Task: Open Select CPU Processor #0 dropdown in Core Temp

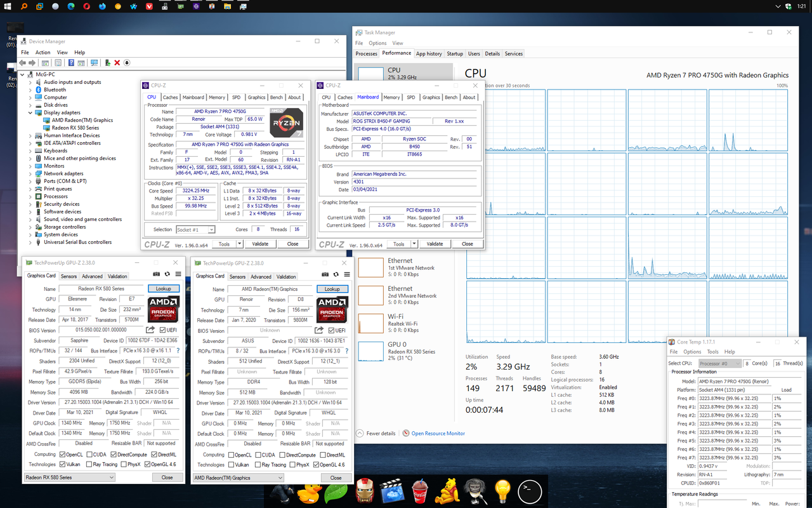Action: coord(721,363)
